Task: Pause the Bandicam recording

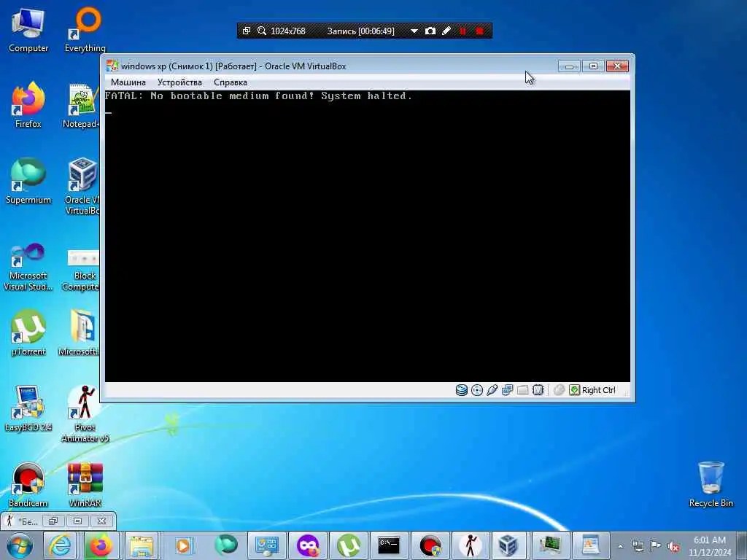Action: tap(462, 31)
